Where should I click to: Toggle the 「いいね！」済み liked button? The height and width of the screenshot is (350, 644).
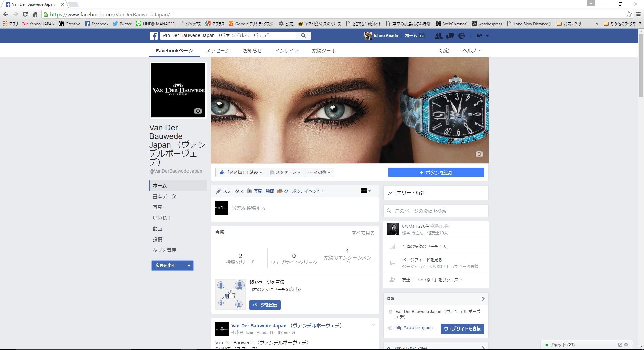coord(240,172)
